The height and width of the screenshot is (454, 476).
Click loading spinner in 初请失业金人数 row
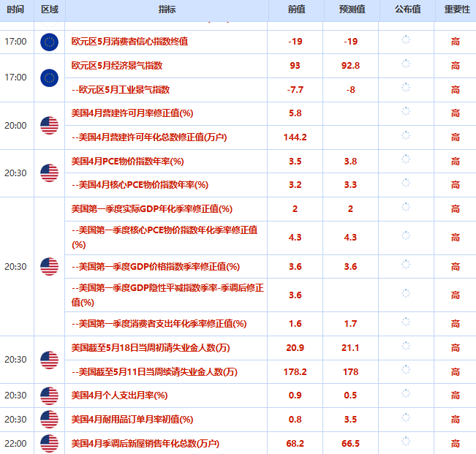coord(406,346)
